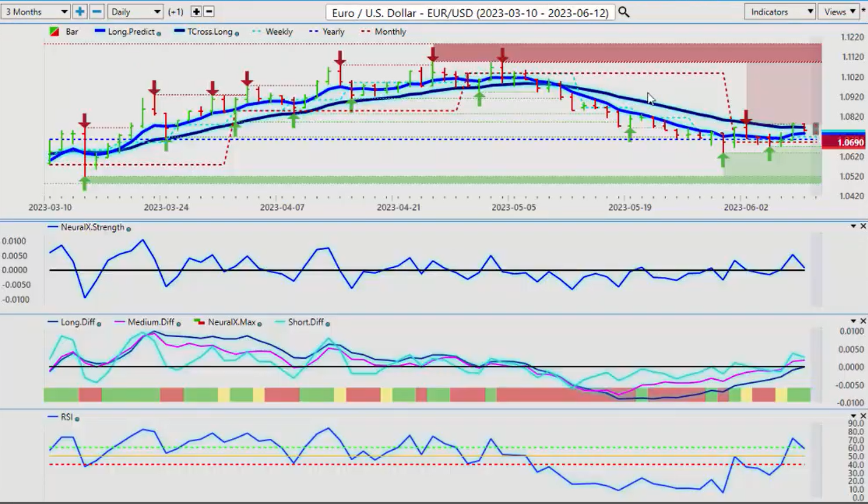Select the Monthly legend entry
Screen dimensions: 868x504
[x=383, y=32]
